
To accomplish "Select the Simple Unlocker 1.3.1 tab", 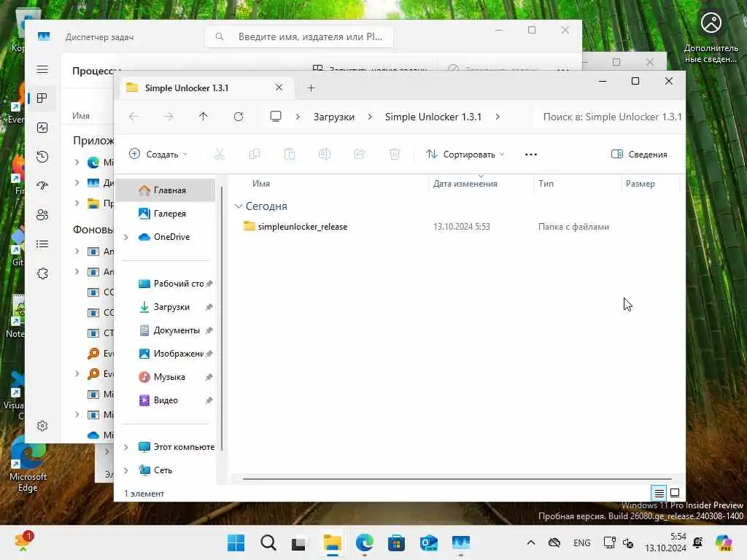I will click(x=206, y=88).
